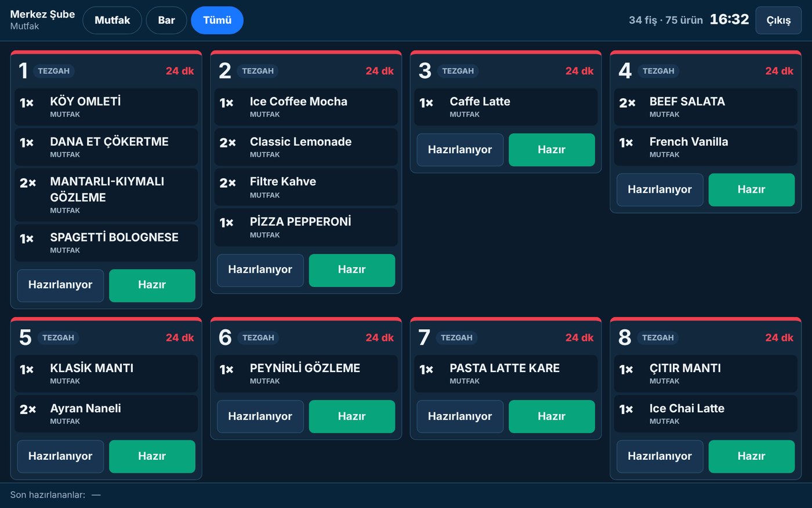Tap the ÇITIR MANTI item

[x=706, y=373]
